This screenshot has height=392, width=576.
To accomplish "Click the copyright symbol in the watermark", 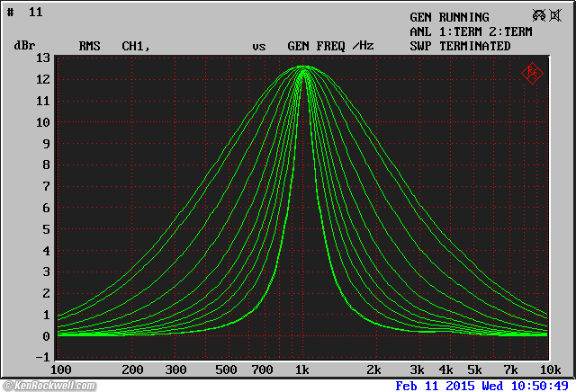I will [x=8, y=386].
